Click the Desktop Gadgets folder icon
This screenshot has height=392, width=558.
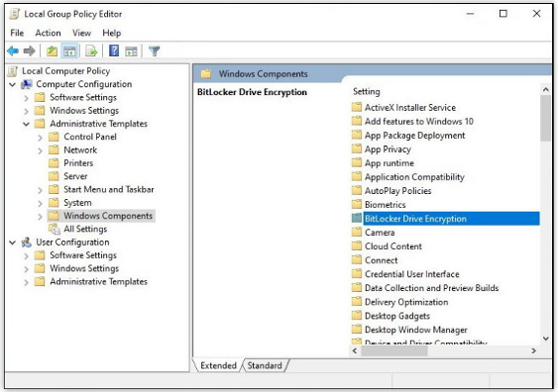357,316
